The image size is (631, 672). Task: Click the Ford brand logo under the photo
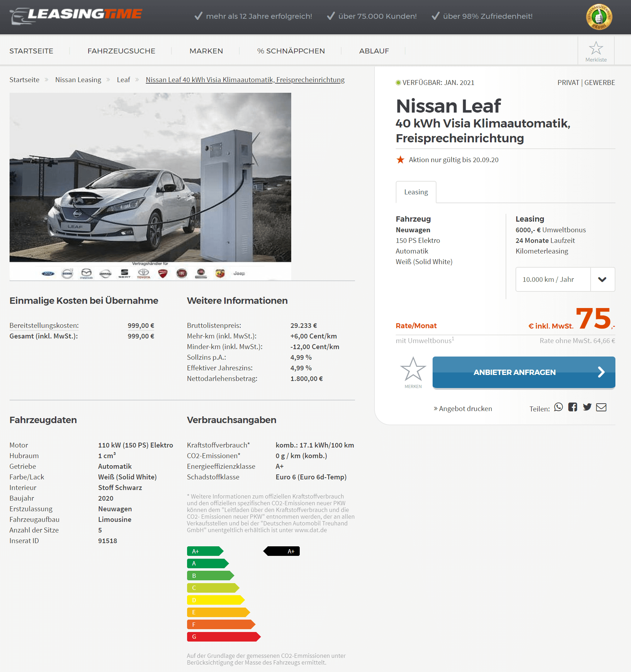pos(48,273)
